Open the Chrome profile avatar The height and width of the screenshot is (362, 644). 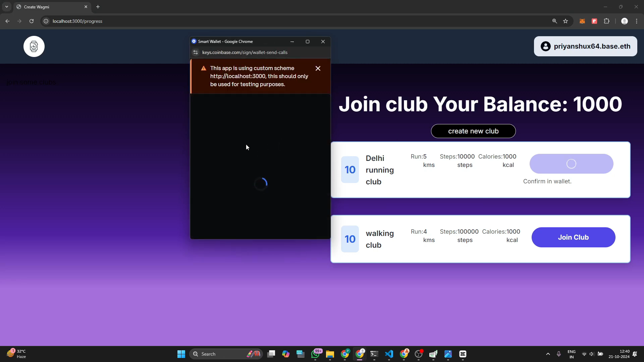click(x=625, y=21)
